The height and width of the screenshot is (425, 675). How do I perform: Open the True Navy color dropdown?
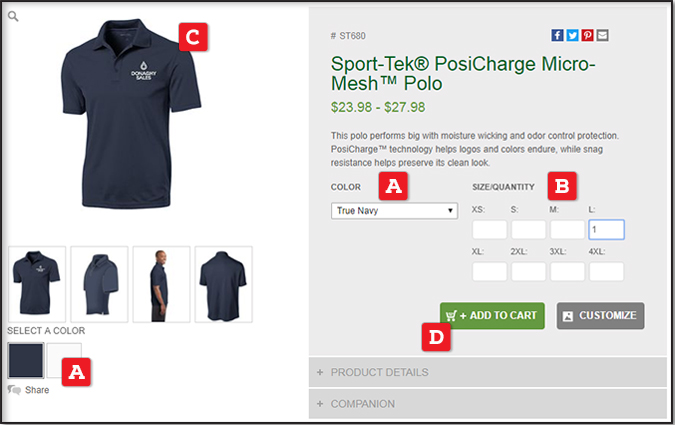[394, 211]
